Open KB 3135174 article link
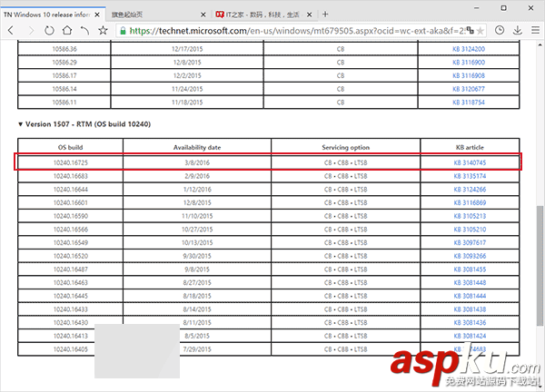 click(470, 176)
